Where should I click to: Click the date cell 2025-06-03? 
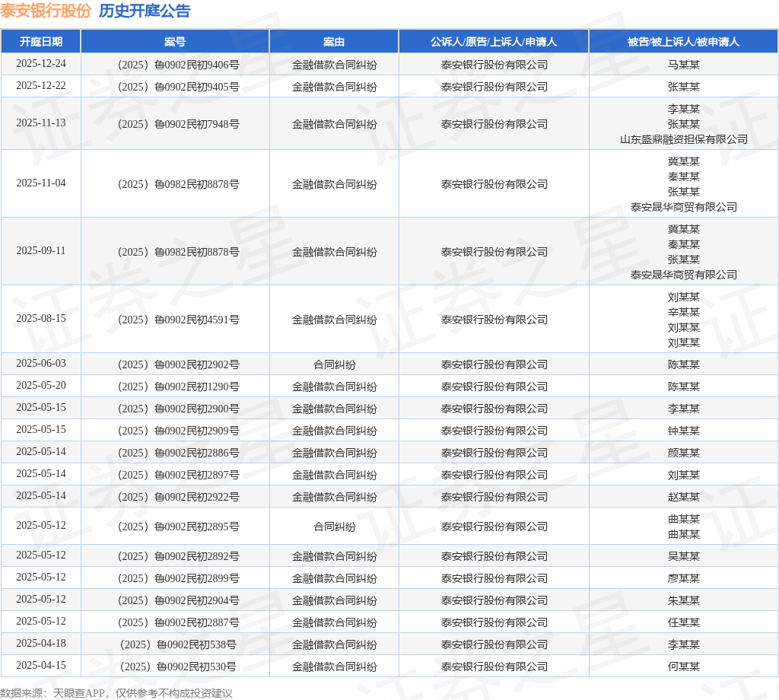(x=41, y=364)
